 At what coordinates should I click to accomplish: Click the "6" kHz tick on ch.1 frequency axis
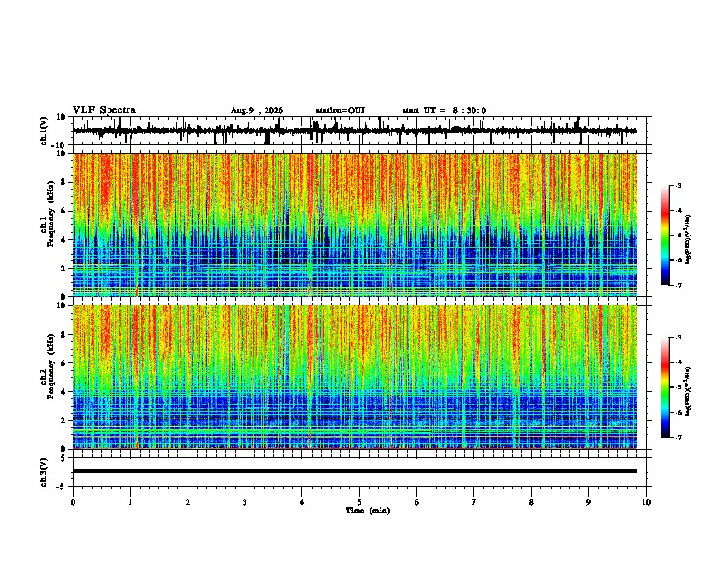63,211
